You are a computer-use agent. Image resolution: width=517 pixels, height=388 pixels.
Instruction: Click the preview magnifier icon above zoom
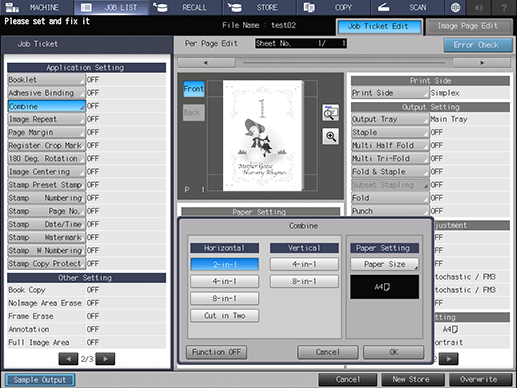(330, 113)
